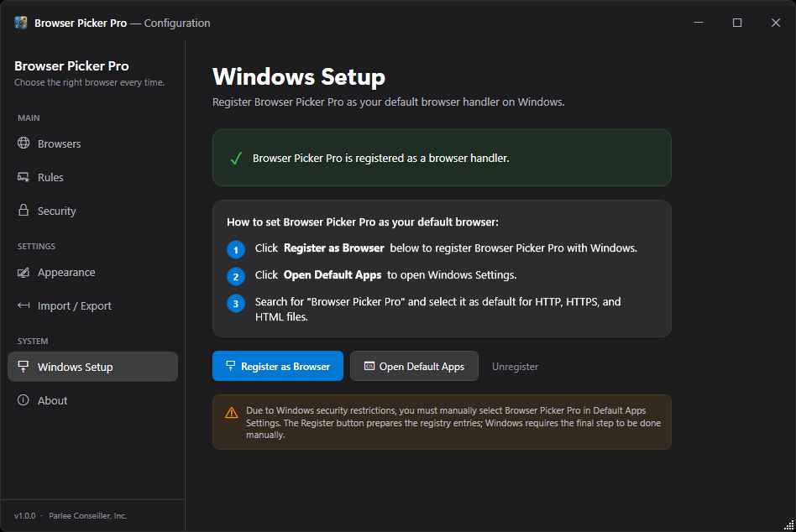Click the Unregister link

[515, 366]
